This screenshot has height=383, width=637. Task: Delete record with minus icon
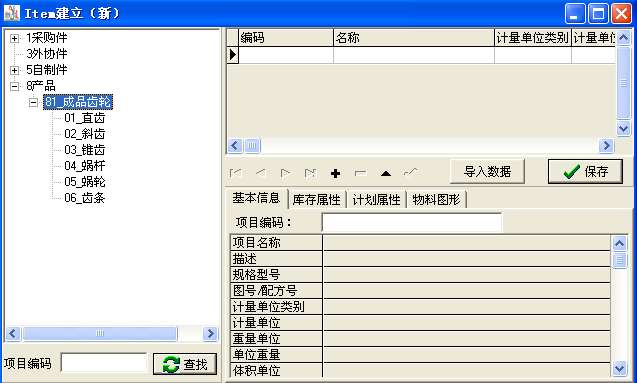click(360, 173)
